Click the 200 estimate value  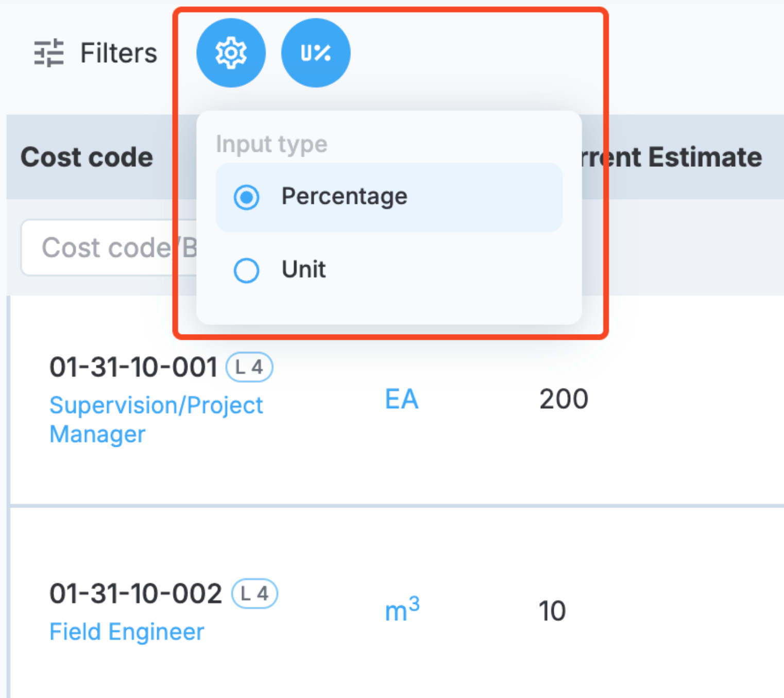(564, 399)
